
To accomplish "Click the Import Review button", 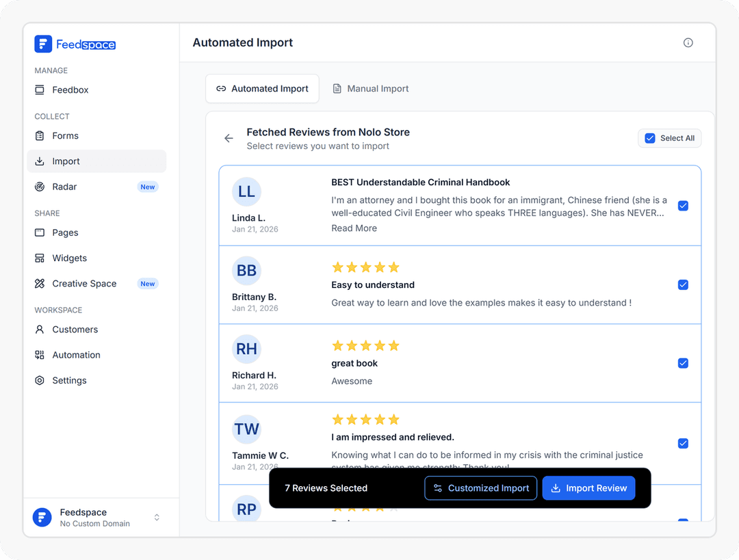I will tap(588, 488).
